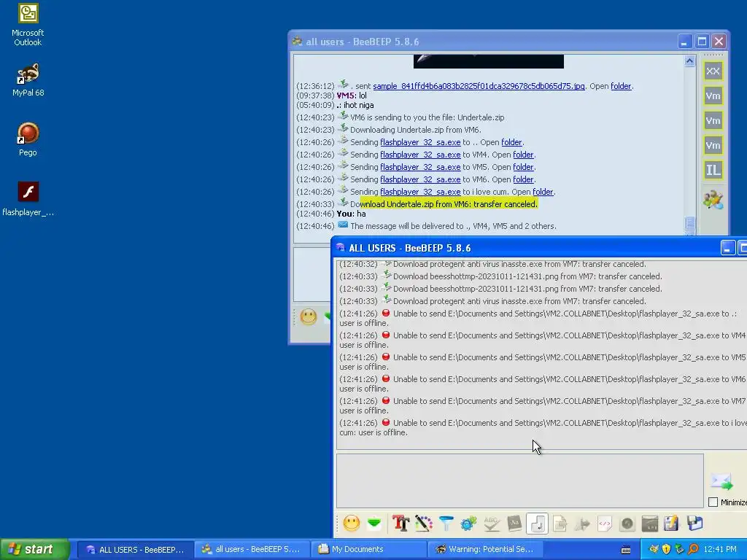Screen dimensions: 747x560
Task: Click the 'Unable to send' row for VM4
Action: 542,340
